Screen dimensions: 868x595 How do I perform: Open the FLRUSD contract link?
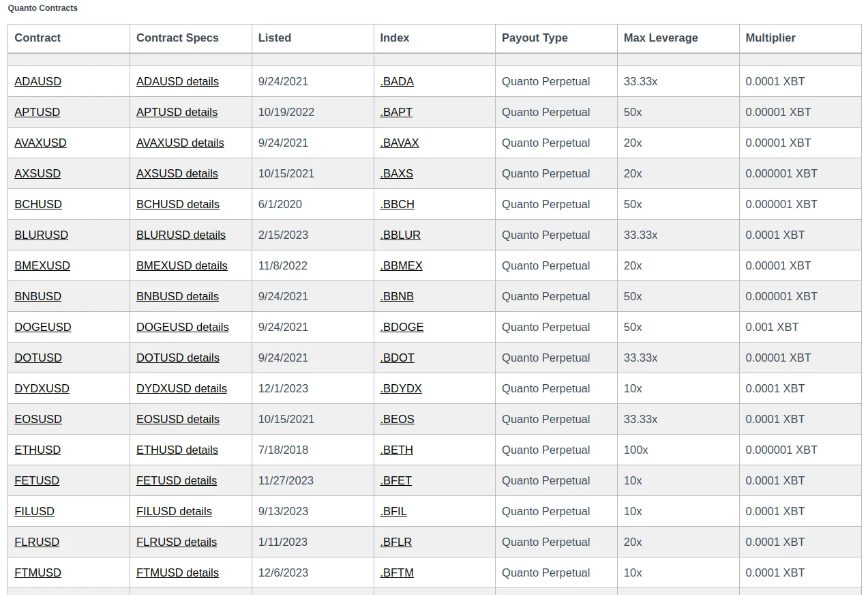(37, 542)
